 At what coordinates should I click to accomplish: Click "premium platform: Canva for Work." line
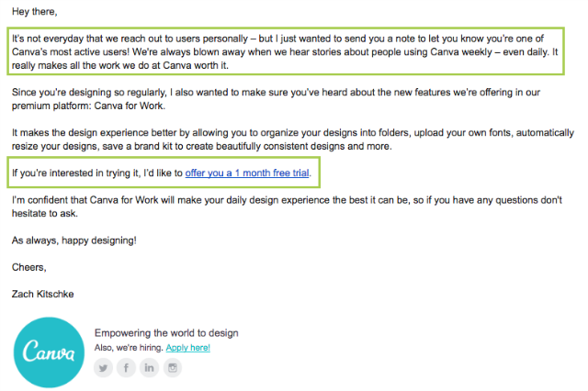(x=88, y=106)
